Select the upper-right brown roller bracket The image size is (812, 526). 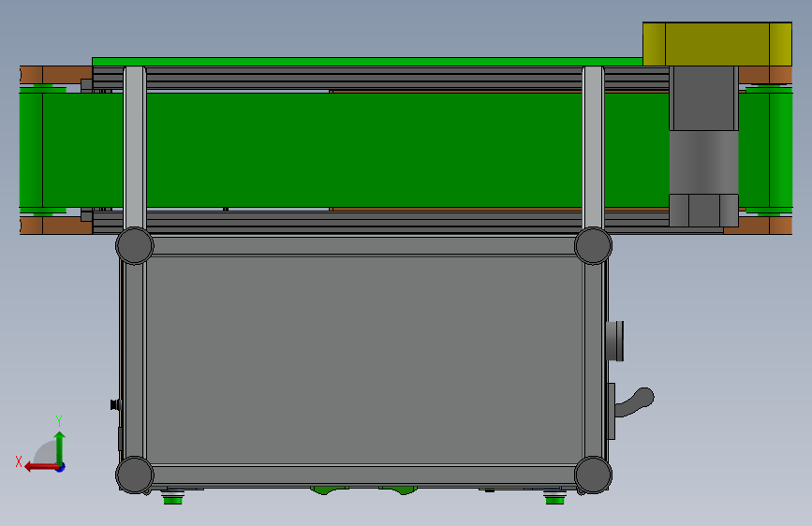coord(765,75)
